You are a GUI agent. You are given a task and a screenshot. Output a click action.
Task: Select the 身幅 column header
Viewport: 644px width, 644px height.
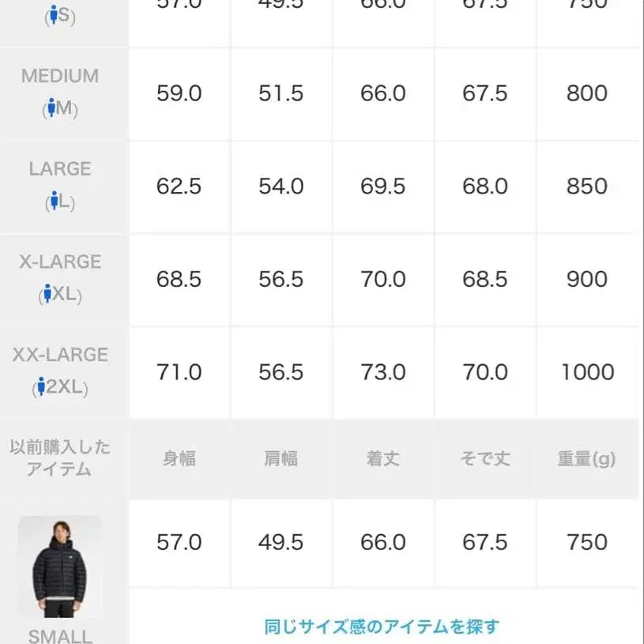pyautogui.click(x=179, y=458)
